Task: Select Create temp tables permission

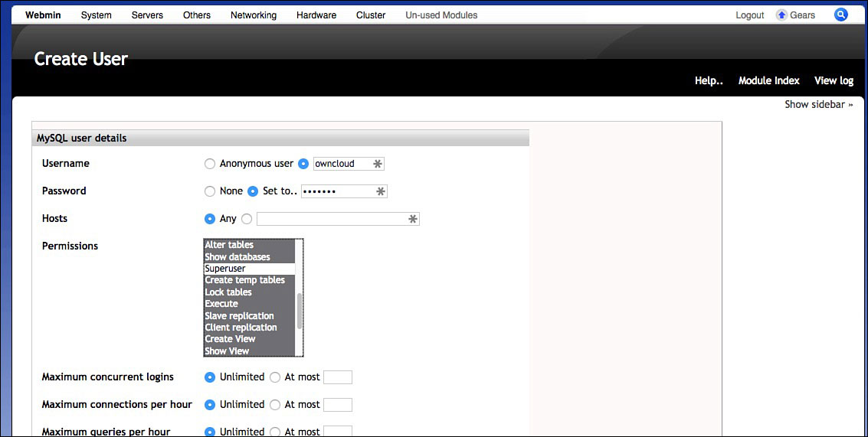Action: pos(249,280)
